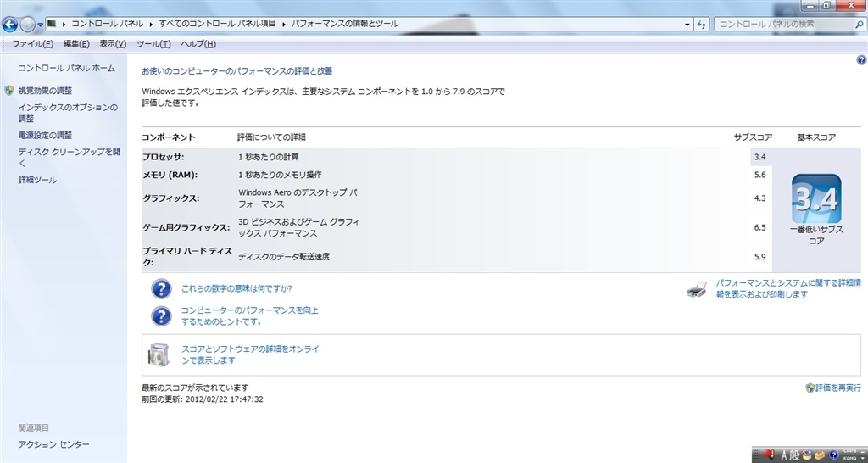The height and width of the screenshot is (463, 868).
Task: Expand the arrow before コントロール パネル breadcrumb
Action: pos(64,24)
